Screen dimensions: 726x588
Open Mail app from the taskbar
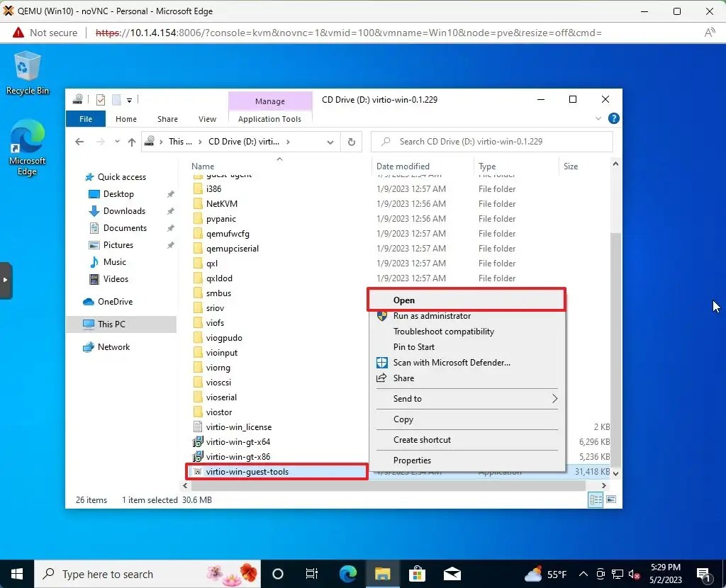452,574
